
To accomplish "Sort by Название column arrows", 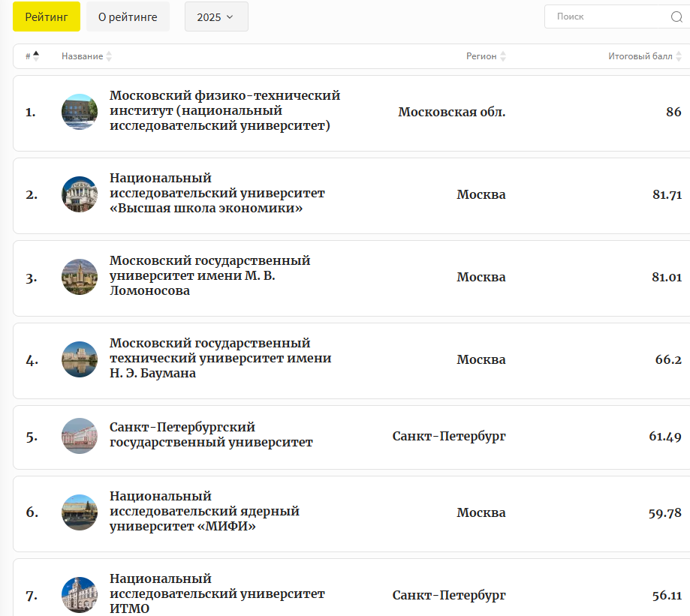I will click(x=109, y=57).
